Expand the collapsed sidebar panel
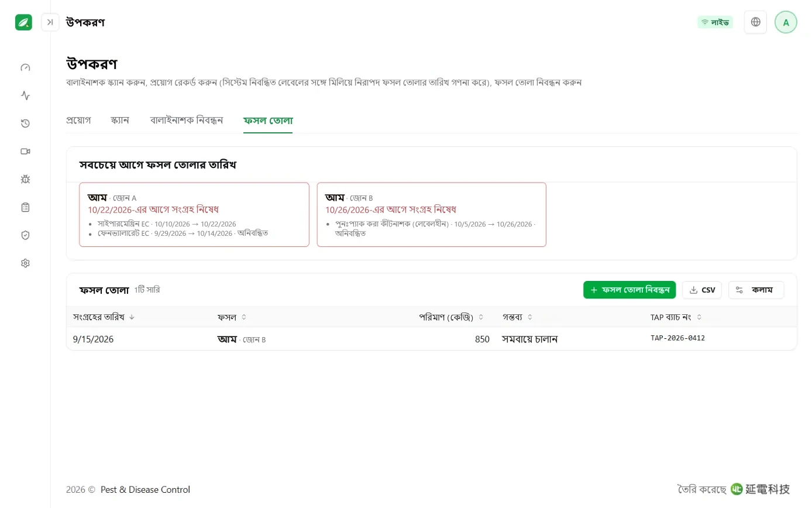Viewport: 812px width, 508px height. pyautogui.click(x=50, y=22)
